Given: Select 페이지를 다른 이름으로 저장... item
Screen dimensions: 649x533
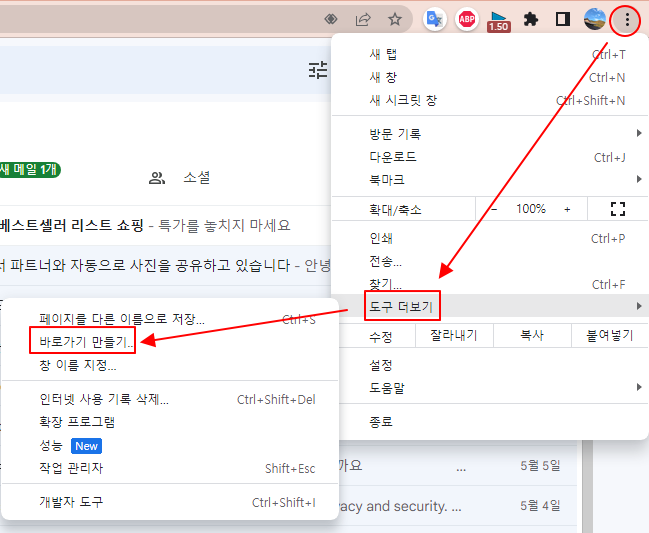Looking at the screenshot, I should (170, 319).
